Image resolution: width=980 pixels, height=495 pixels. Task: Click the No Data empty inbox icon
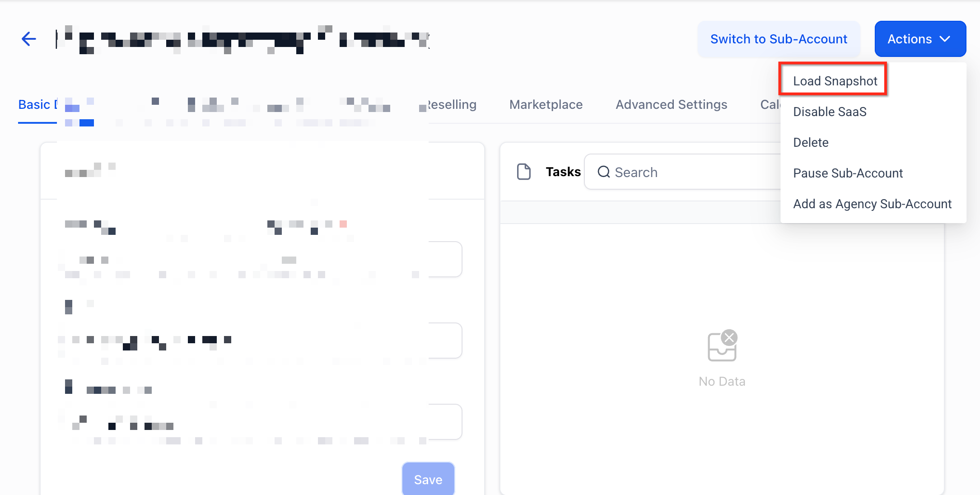(x=722, y=346)
